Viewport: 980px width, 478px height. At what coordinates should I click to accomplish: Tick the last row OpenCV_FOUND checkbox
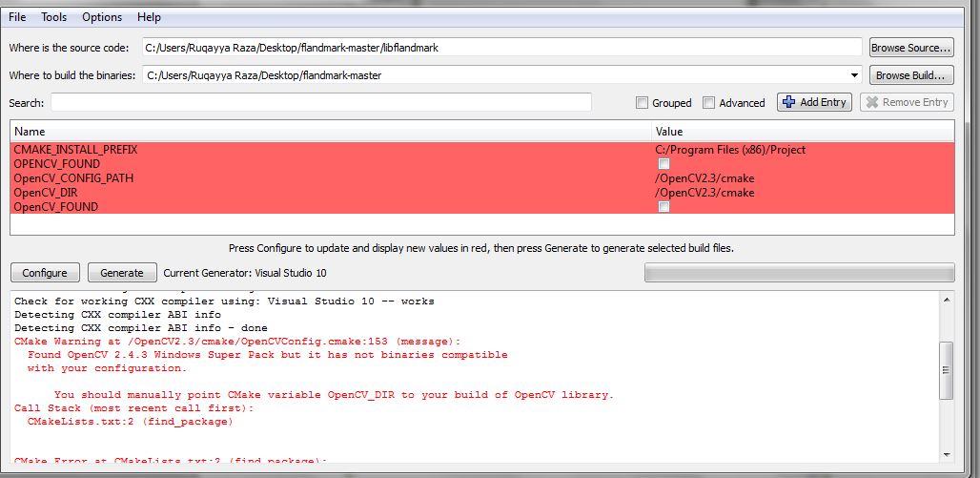pyautogui.click(x=664, y=207)
